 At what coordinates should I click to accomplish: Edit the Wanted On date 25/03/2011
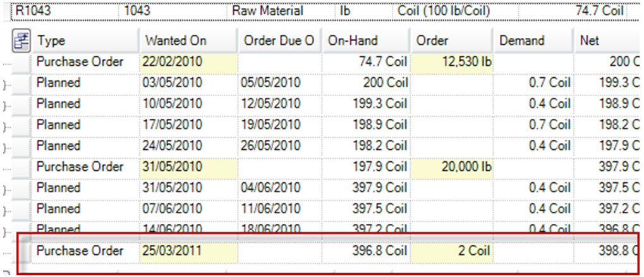pos(188,250)
